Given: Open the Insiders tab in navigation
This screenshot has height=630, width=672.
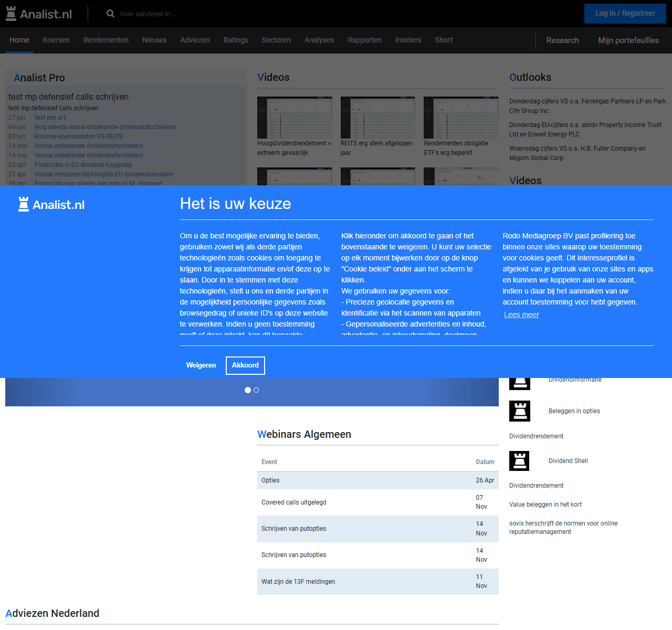Looking at the screenshot, I should tap(408, 40).
